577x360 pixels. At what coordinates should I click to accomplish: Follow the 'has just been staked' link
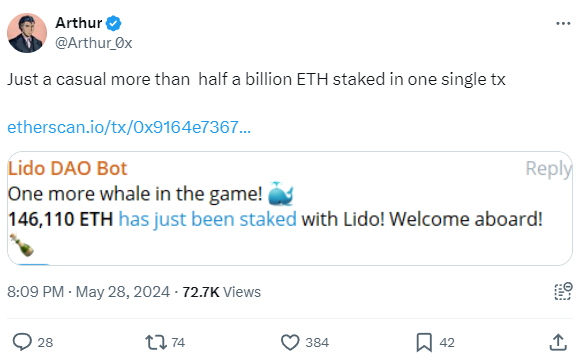pos(207,219)
